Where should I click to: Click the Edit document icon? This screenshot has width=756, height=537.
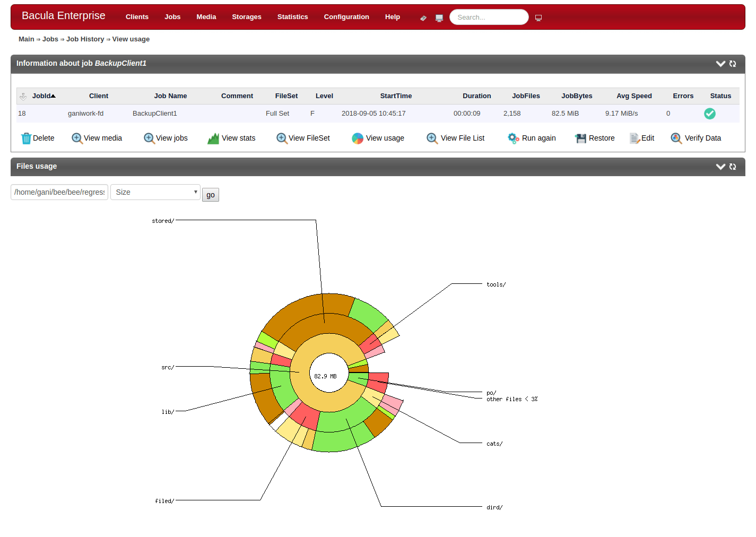(635, 138)
